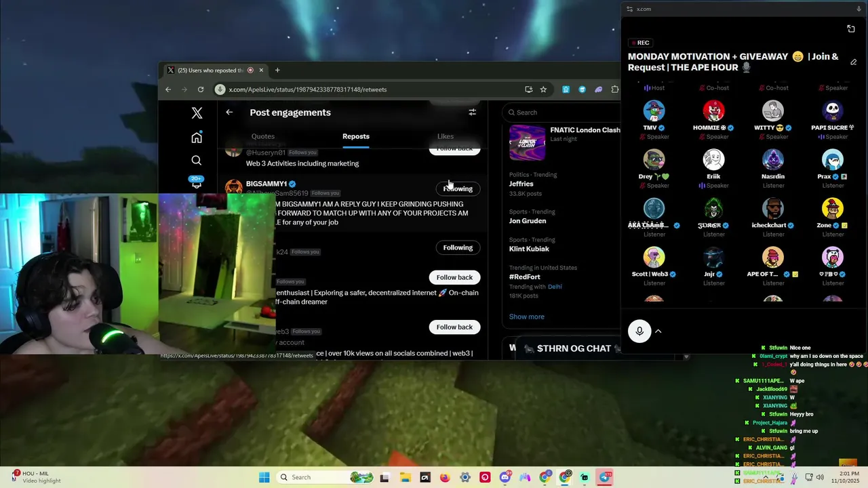
Task: Open engagement filter settings icon
Action: click(472, 113)
